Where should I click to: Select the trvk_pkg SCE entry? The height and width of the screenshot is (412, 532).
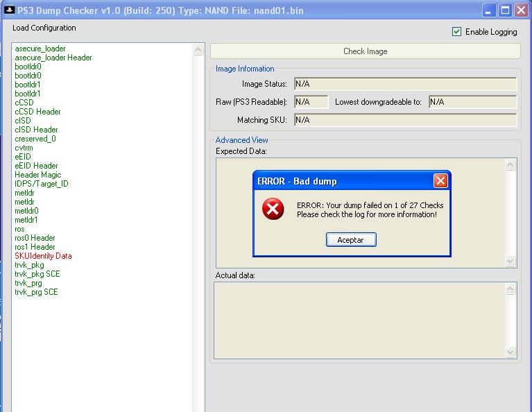(37, 274)
